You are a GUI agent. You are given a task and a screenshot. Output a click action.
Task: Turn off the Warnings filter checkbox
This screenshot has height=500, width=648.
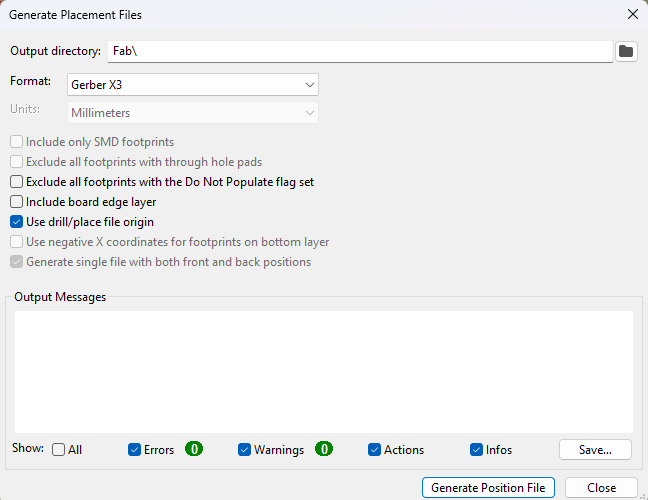(x=244, y=450)
